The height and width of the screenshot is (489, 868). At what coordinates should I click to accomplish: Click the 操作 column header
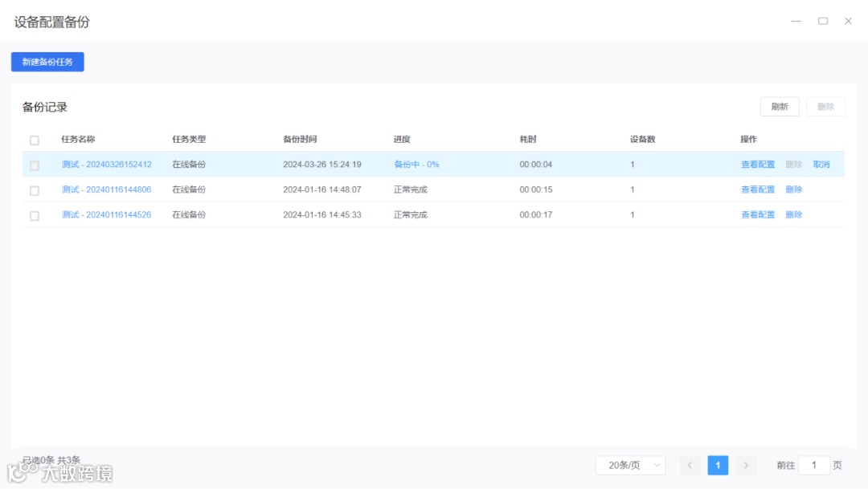748,140
